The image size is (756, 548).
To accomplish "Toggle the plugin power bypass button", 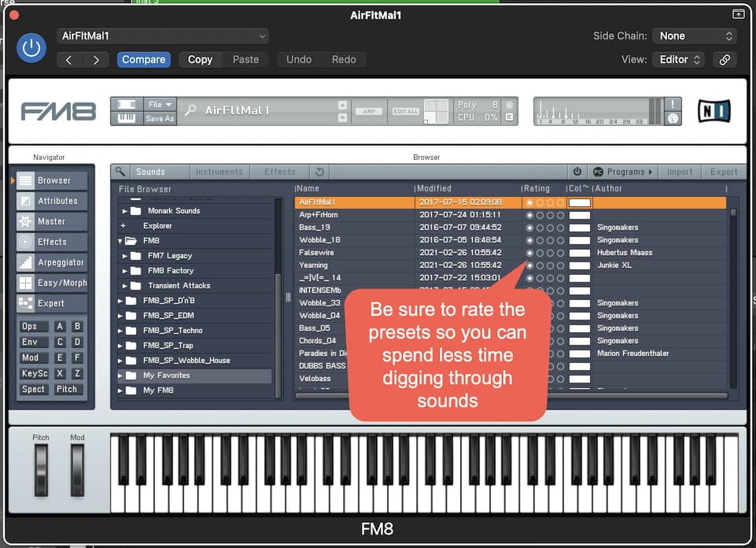I will pyautogui.click(x=31, y=49).
